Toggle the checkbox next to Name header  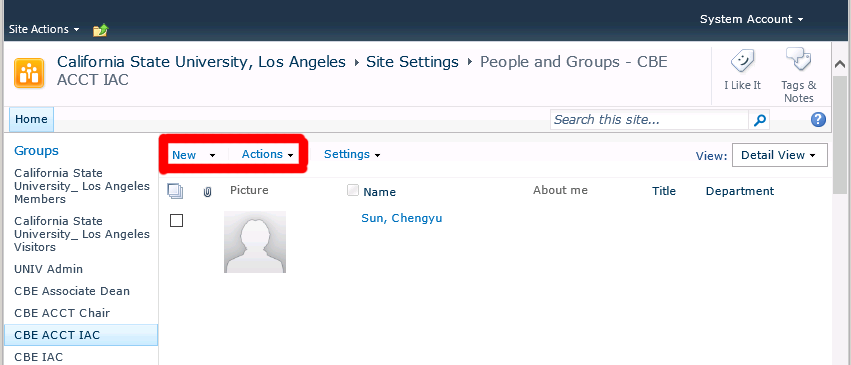(353, 190)
